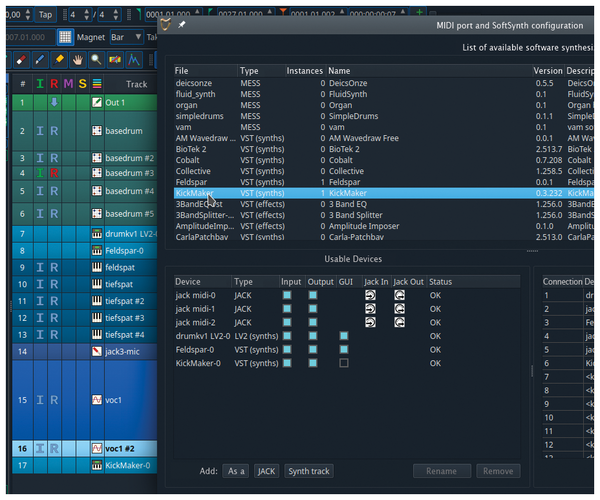Screen dimensions: 600x500
Task: Open Jack In routing for jack midi-0
Action: pyautogui.click(x=370, y=295)
